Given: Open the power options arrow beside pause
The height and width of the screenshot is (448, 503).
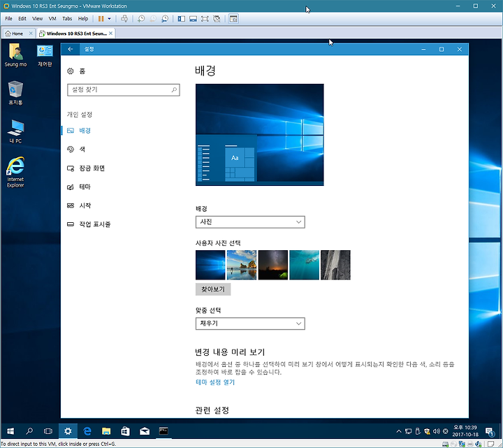Looking at the screenshot, I should (110, 19).
